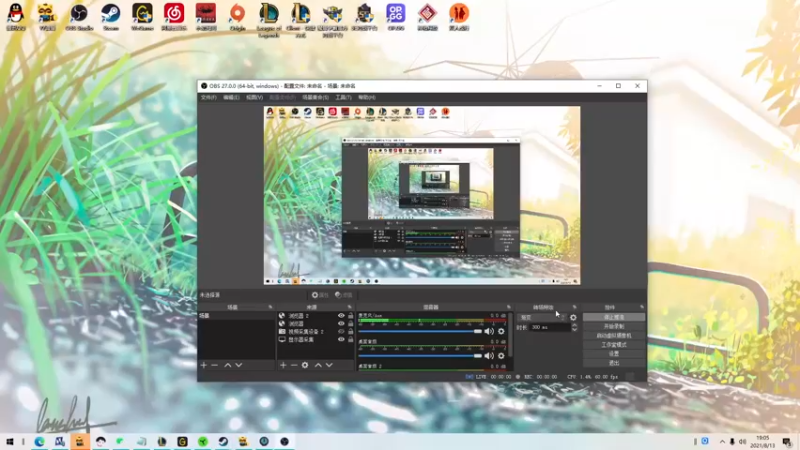
Task: Move scene up with arrow icon
Action: 228,365
